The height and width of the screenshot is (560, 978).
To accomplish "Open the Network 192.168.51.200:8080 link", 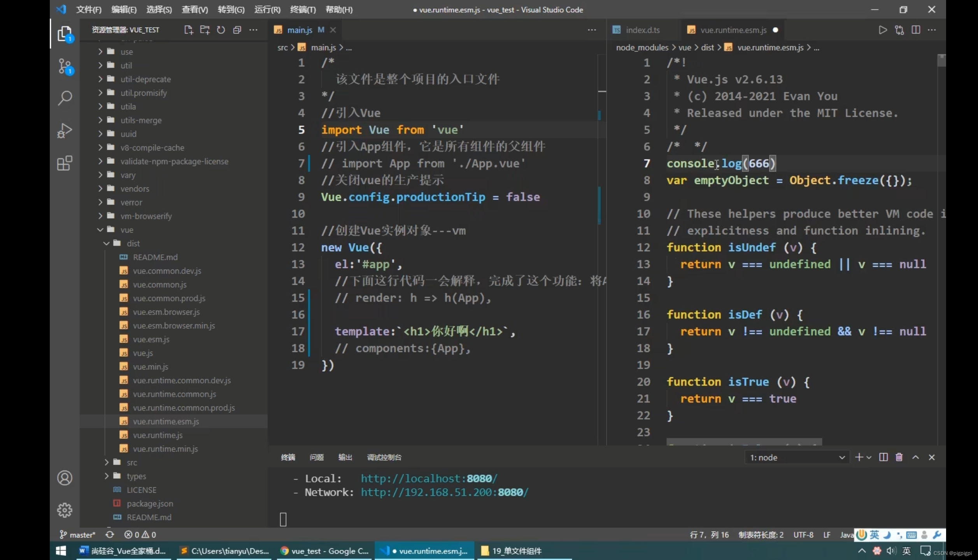I will (x=444, y=492).
